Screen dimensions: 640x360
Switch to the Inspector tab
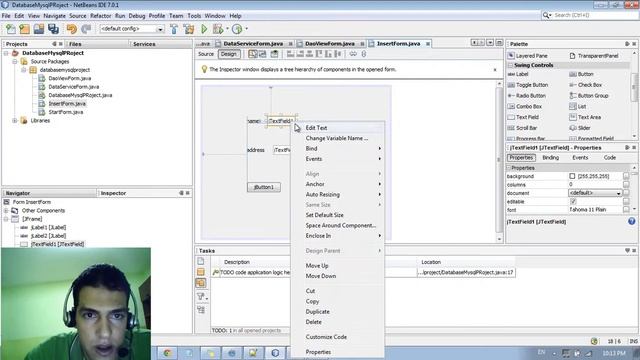click(113, 193)
